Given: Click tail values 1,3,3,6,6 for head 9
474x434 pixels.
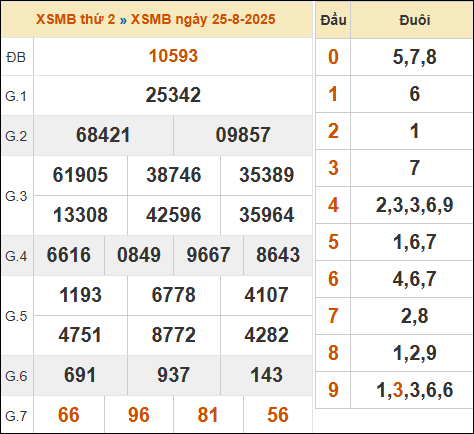Looking at the screenshot, I should tap(414, 390).
